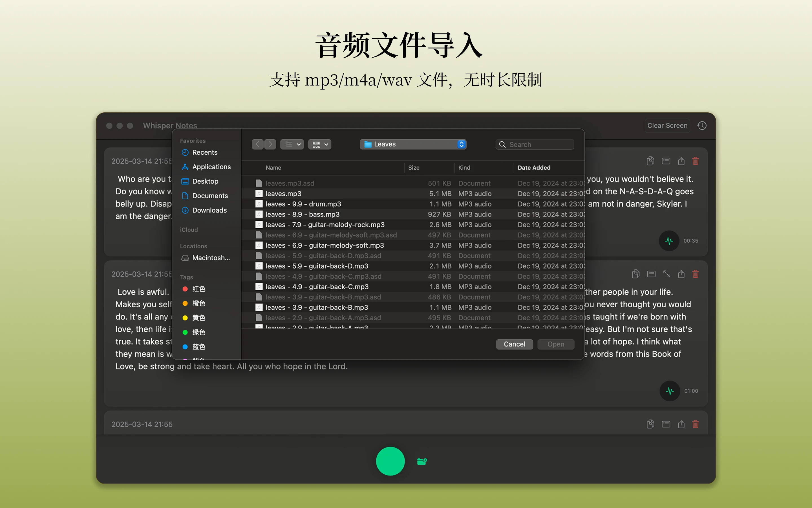Sort by the Name column header
This screenshot has width=812, height=508.
pyautogui.click(x=273, y=168)
